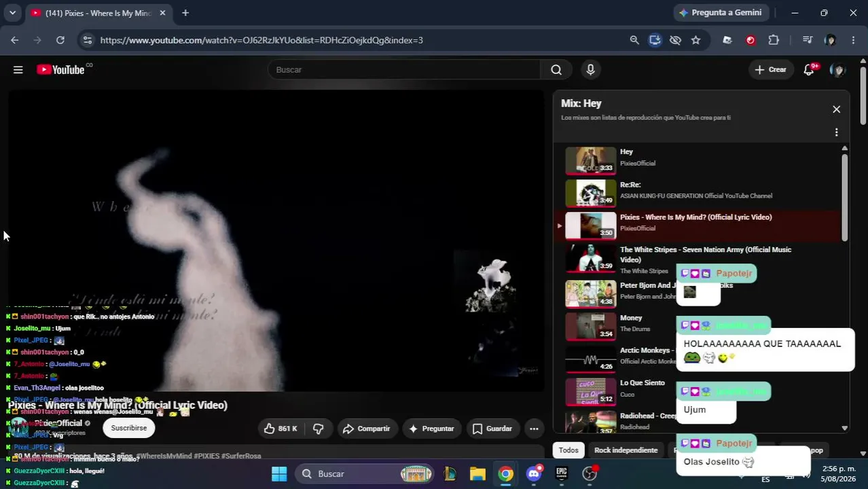
Task: Open the Roblox-style extension icon
Action: [x=727, y=40]
